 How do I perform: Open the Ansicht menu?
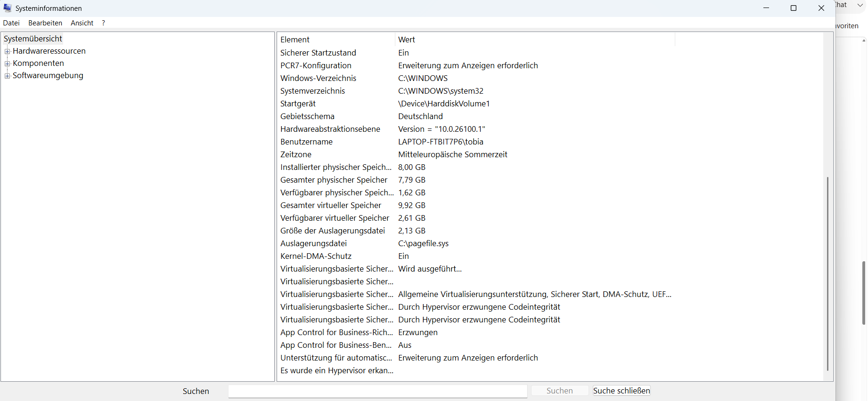coord(82,23)
